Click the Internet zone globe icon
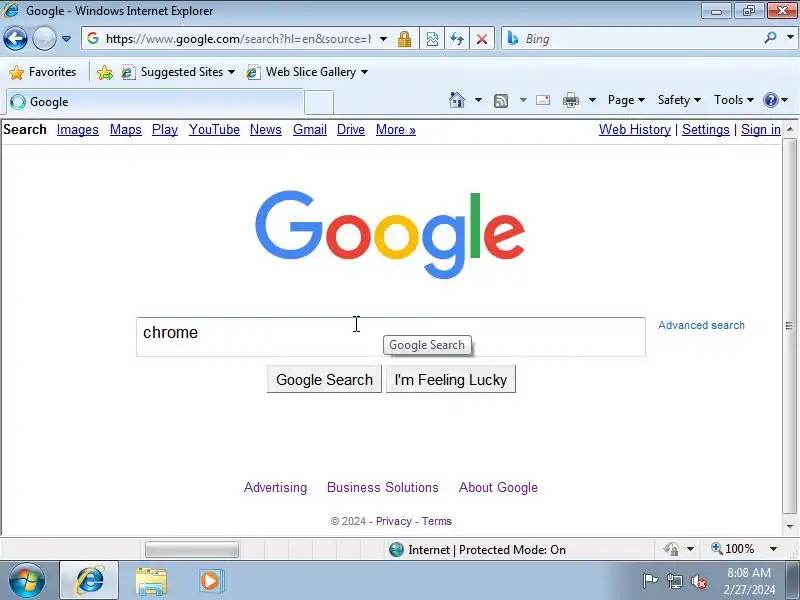 click(396, 549)
